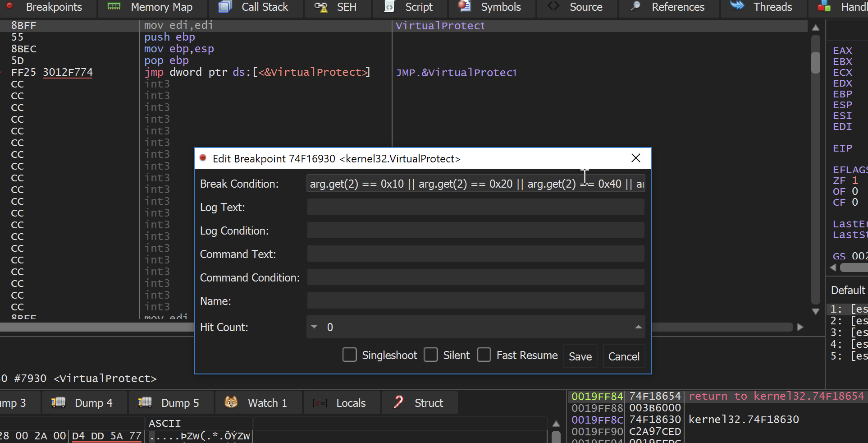Focus the breakpoint Name field
868x443 pixels.
(x=476, y=301)
